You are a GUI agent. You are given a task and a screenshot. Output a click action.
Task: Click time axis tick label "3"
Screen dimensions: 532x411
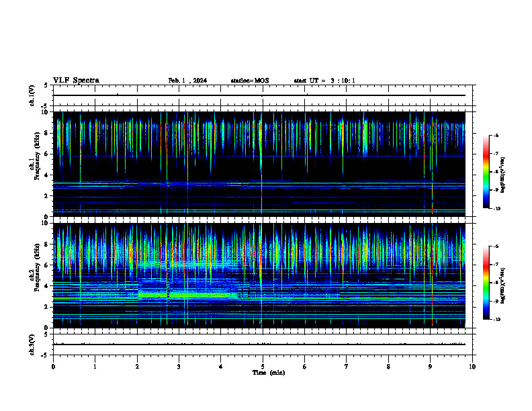179,367
